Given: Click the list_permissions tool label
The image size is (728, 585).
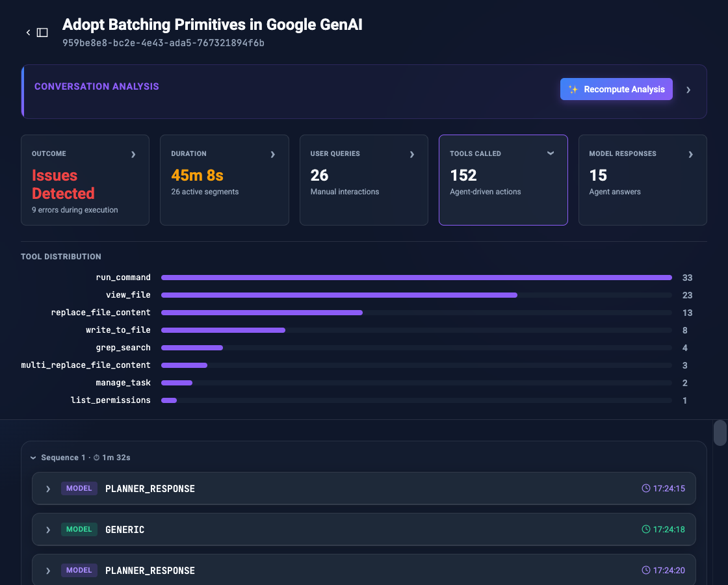Looking at the screenshot, I should [x=110, y=400].
